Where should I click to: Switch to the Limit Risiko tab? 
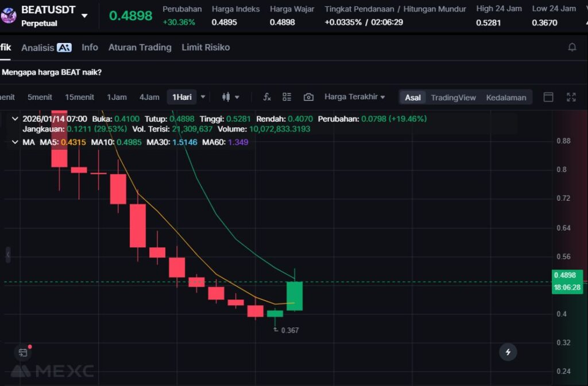pyautogui.click(x=206, y=48)
